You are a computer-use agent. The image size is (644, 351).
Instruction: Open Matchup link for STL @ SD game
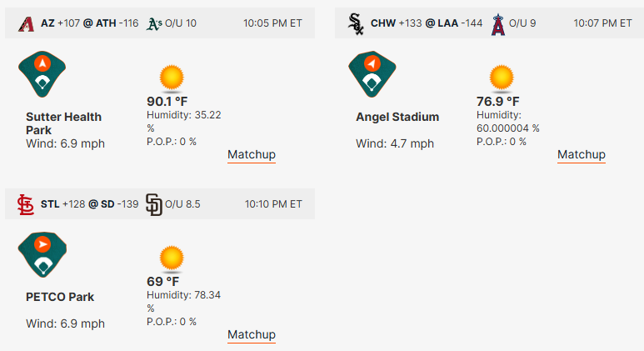[252, 335]
